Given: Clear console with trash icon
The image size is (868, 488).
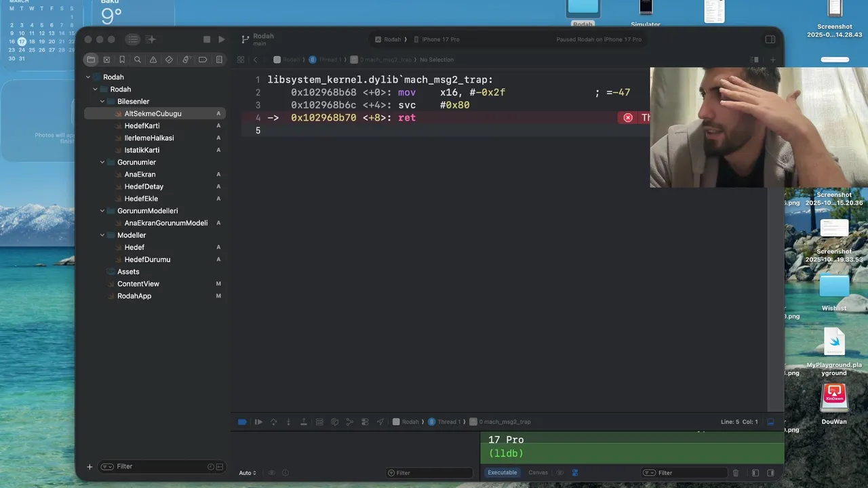Looking at the screenshot, I should tap(736, 473).
